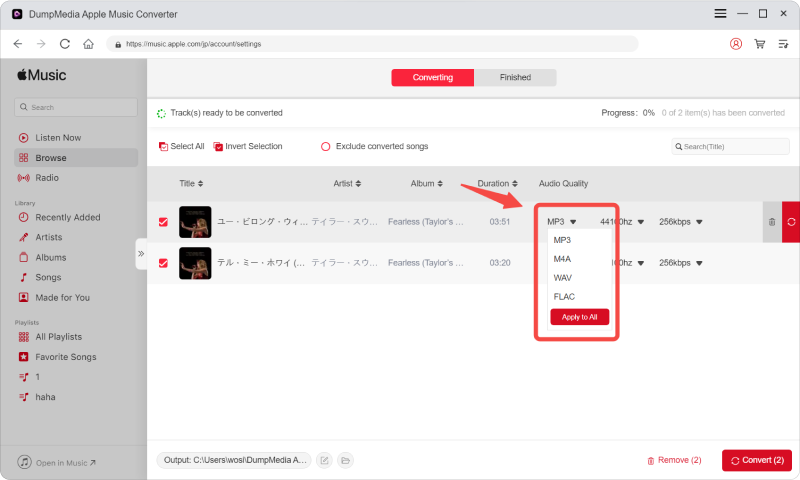This screenshot has width=800, height=480.
Task: Go to home page icon
Action: point(89,44)
